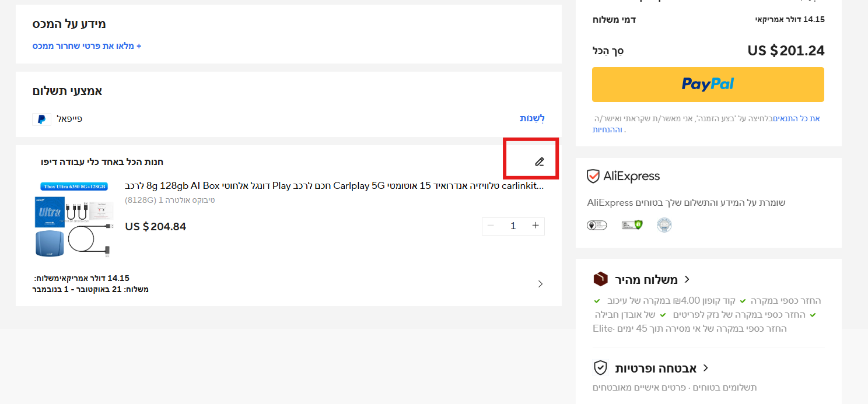Screen dimensions: 868x404
Task: Click the pencil edit icon for the store order
Action: (540, 161)
